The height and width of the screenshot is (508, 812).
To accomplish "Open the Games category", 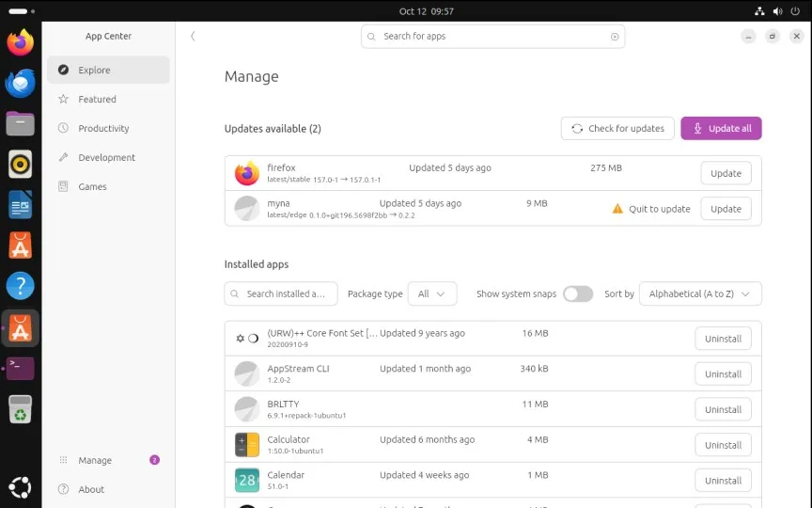I will [108, 186].
